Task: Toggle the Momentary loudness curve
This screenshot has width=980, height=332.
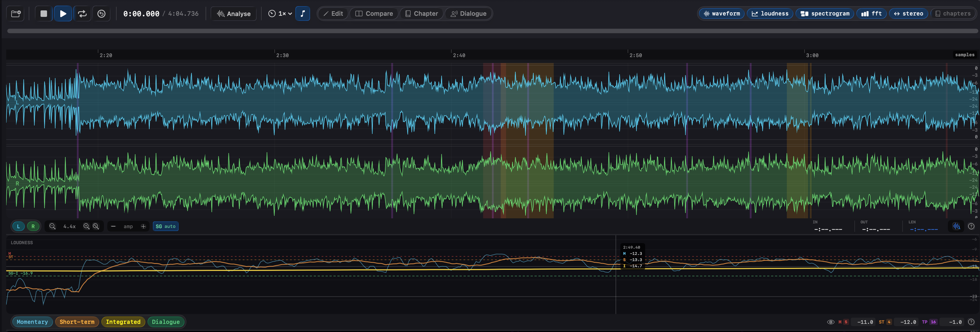Action: point(32,322)
